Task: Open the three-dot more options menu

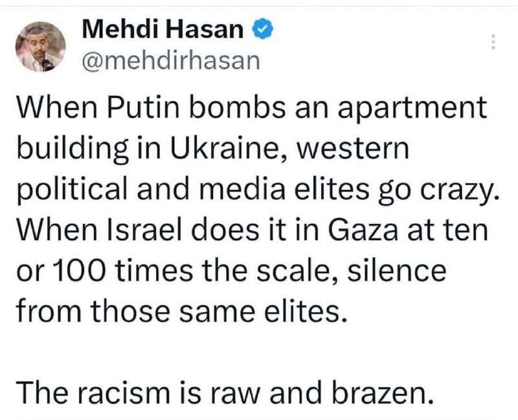Action: click(493, 41)
